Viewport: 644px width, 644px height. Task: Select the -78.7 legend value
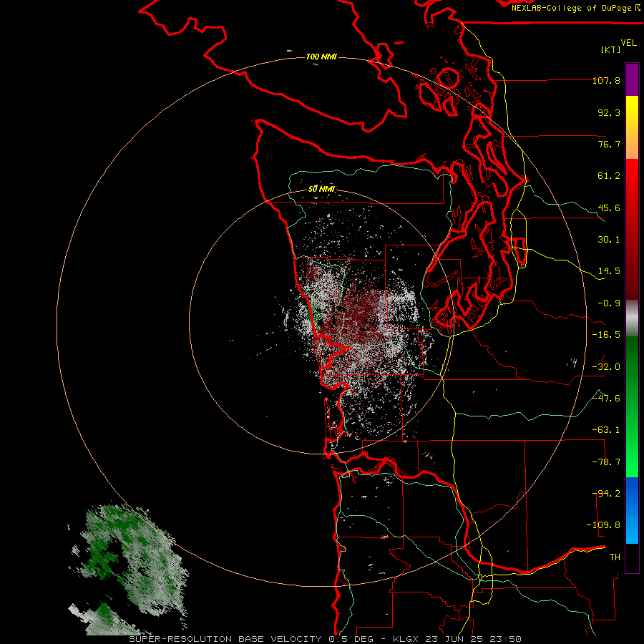606,462
